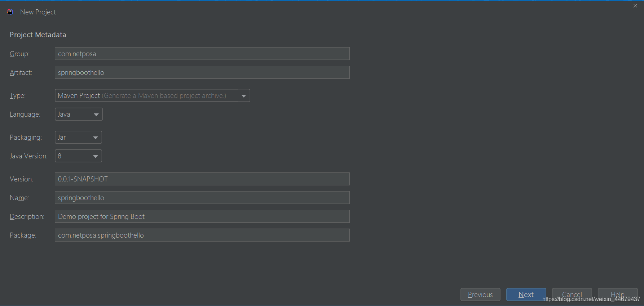Proceed with the Next button
644x306 pixels.
(x=526, y=294)
